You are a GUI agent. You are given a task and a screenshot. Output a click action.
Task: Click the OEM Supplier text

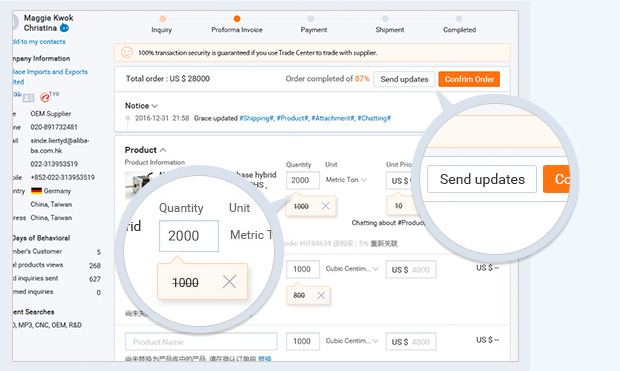coord(51,114)
